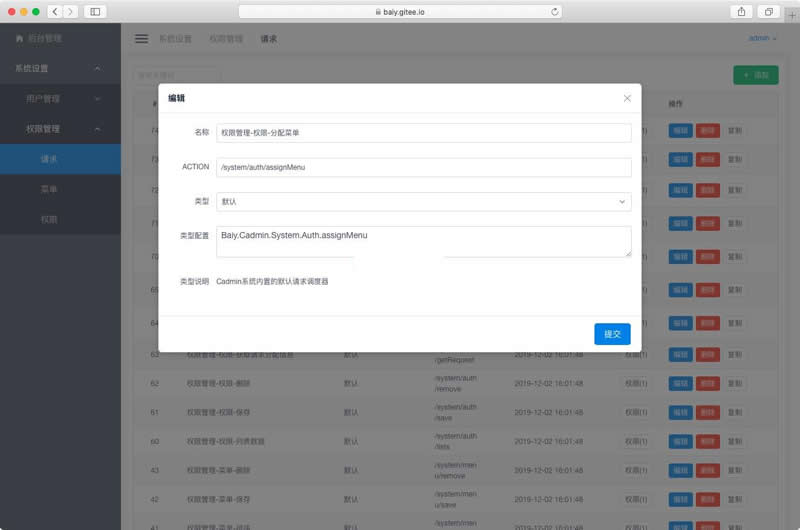Click the ACTION input field

point(424,167)
